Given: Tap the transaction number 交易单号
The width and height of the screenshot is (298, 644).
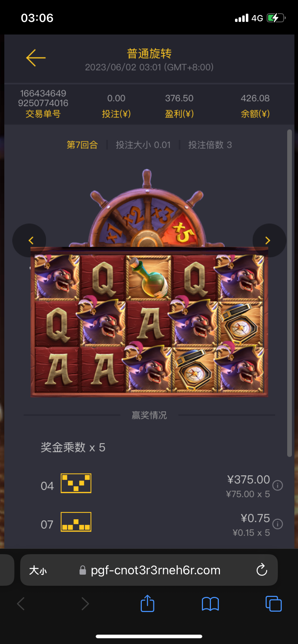Looking at the screenshot, I should point(43,114).
